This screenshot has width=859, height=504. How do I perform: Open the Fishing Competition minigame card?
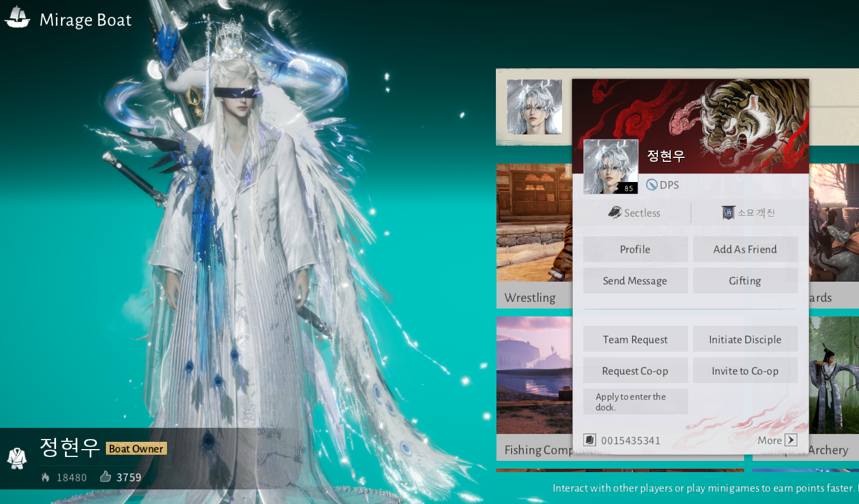(534, 388)
